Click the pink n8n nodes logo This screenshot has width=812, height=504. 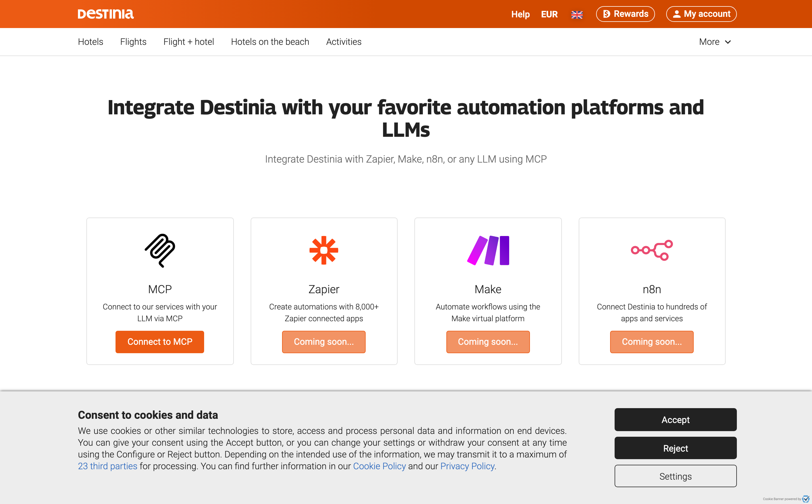pyautogui.click(x=652, y=250)
